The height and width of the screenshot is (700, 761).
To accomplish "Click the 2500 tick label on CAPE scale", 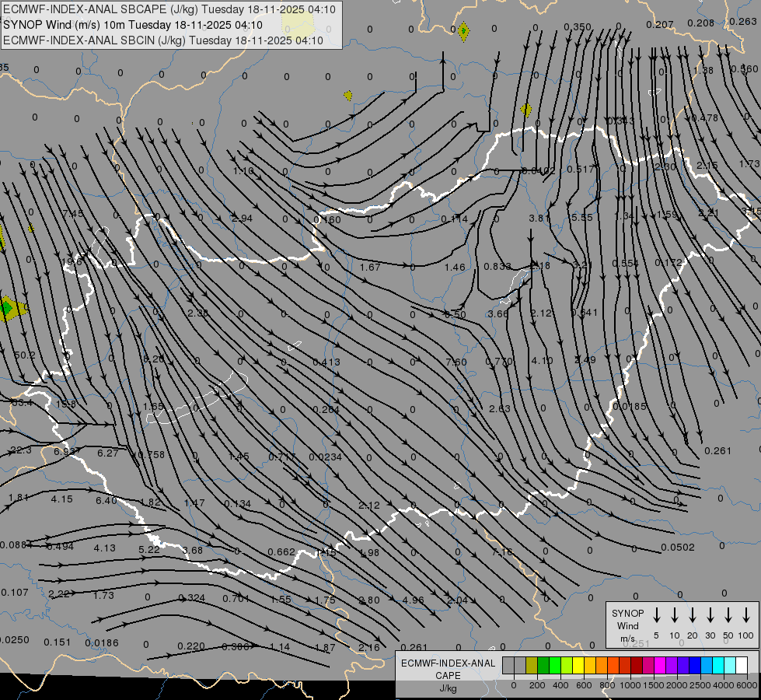I will [x=700, y=685].
